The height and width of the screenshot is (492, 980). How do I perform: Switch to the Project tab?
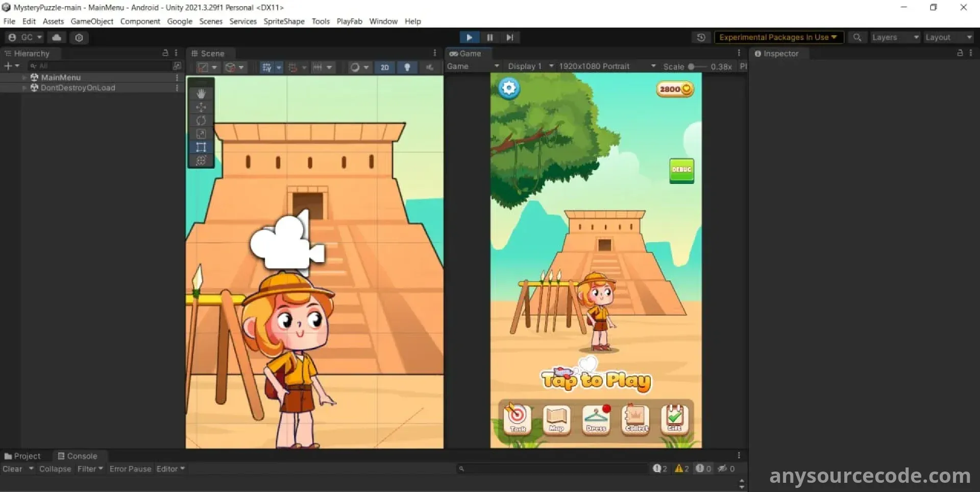point(22,456)
